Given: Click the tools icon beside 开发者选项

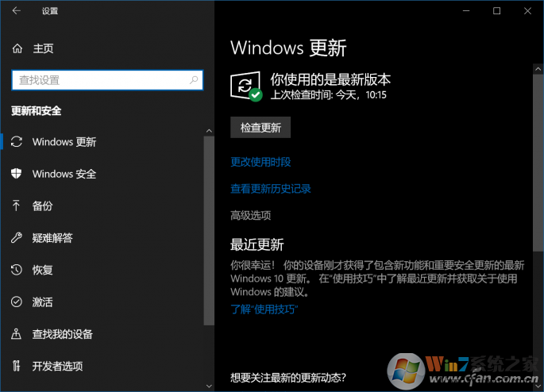Looking at the screenshot, I should [x=17, y=366].
